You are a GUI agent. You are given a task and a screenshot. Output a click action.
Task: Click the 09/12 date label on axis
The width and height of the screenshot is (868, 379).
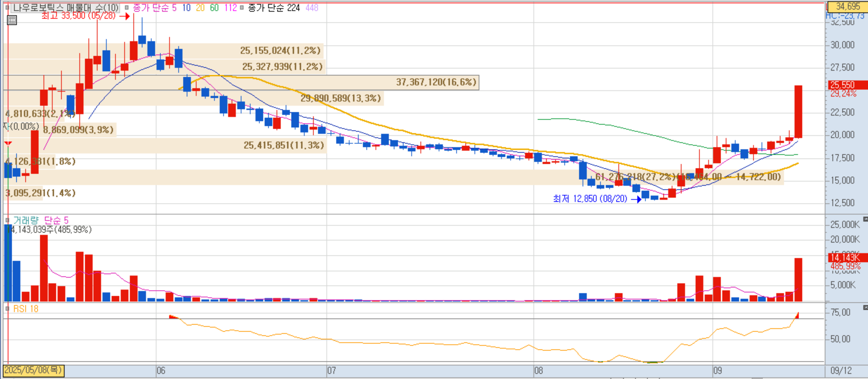(x=841, y=371)
